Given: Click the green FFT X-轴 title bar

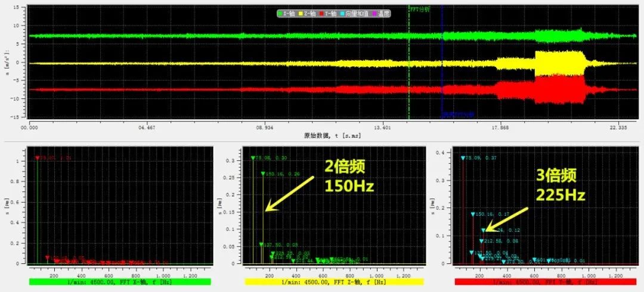Looking at the screenshot, I should [x=119, y=281].
